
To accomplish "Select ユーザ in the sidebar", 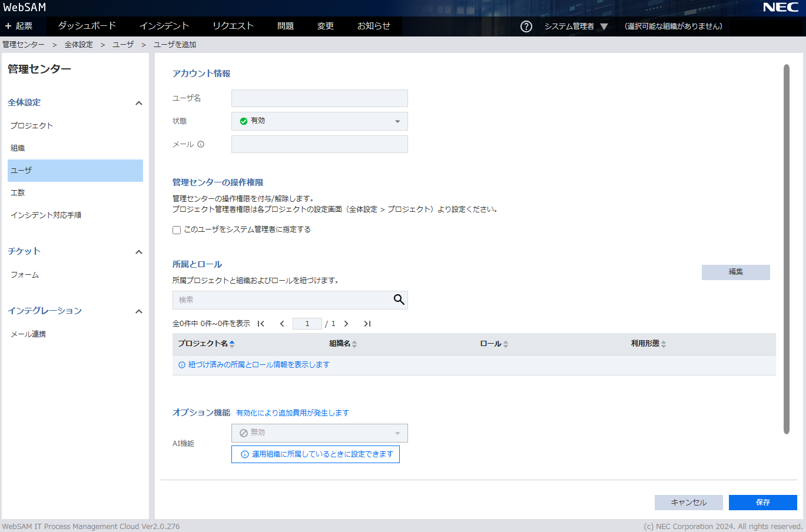I will tap(75, 171).
